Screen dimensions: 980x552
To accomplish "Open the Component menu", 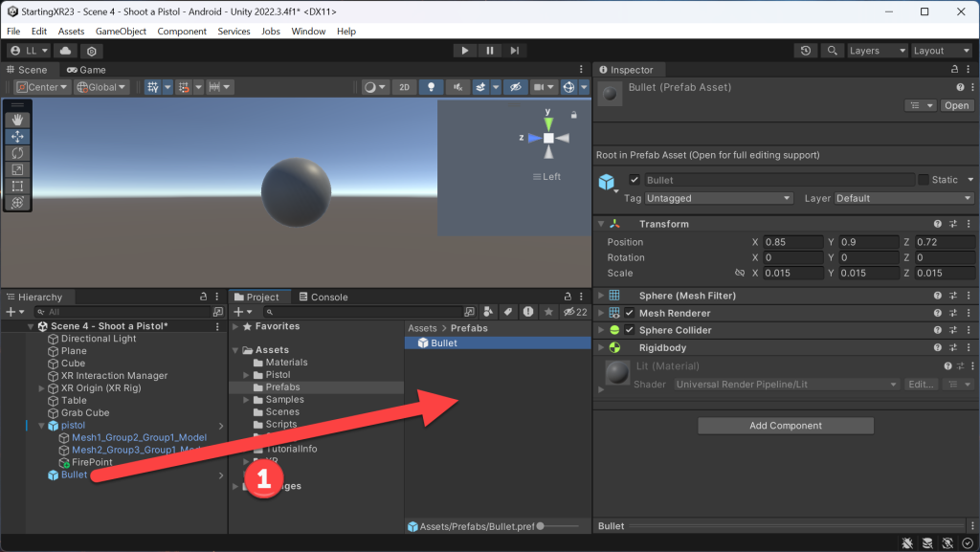I will coord(182,32).
